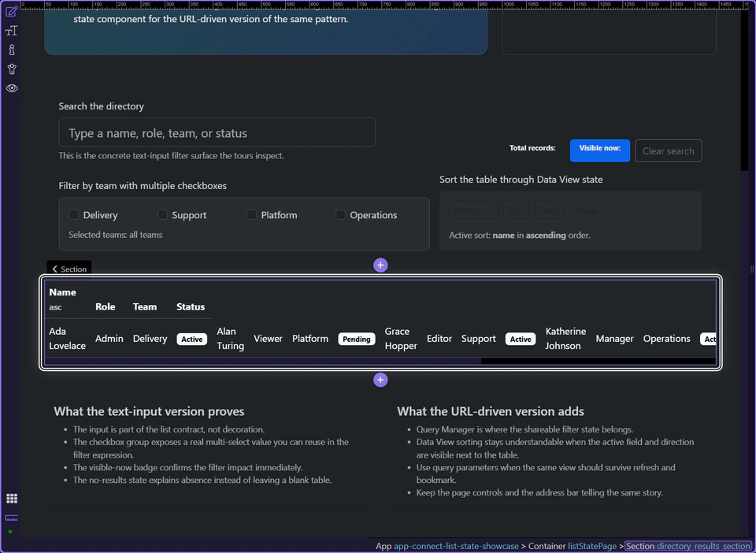Focus the directory search input field

coord(217,132)
